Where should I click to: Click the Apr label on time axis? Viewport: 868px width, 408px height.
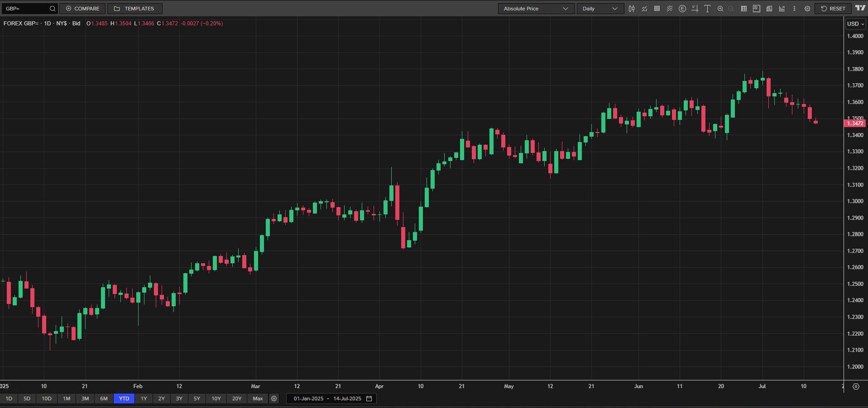point(379,386)
